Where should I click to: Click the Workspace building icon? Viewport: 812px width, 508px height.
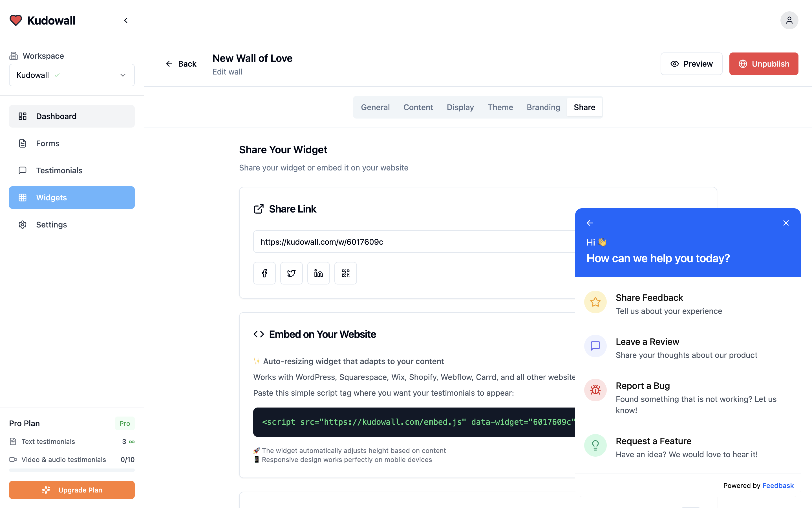pyautogui.click(x=14, y=56)
